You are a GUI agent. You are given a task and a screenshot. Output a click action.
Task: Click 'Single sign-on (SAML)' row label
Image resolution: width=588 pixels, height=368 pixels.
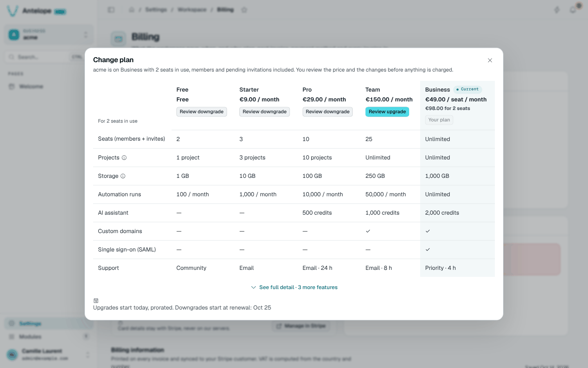[x=127, y=250]
